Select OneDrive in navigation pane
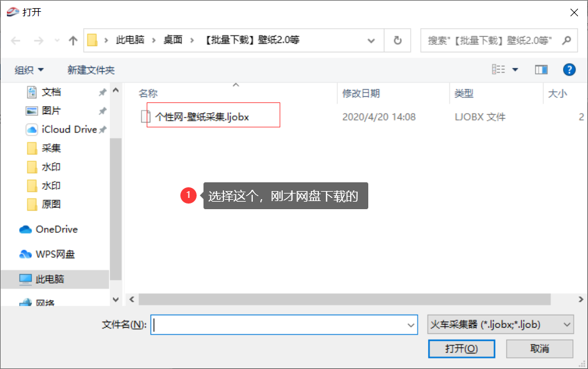The height and width of the screenshot is (369, 588). click(x=57, y=229)
